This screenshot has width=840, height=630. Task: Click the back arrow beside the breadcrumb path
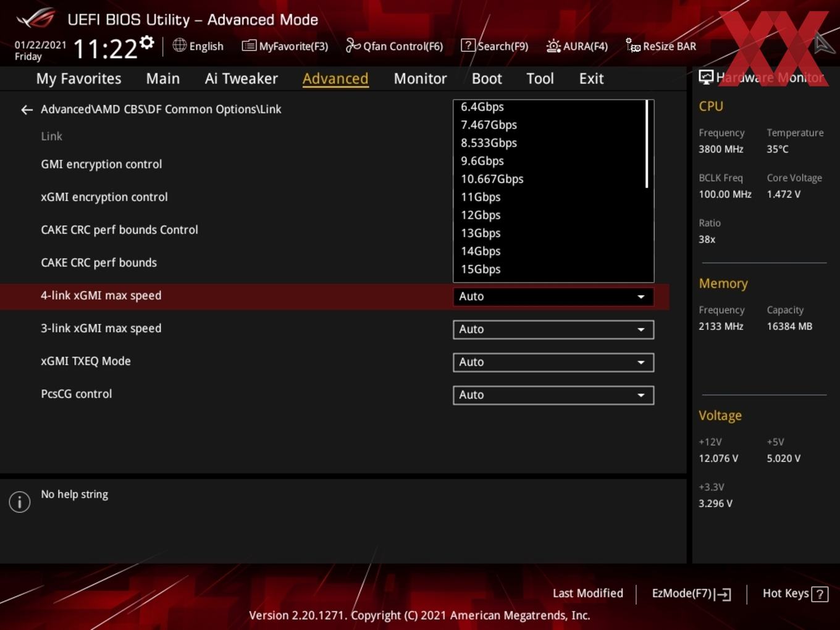(x=27, y=110)
